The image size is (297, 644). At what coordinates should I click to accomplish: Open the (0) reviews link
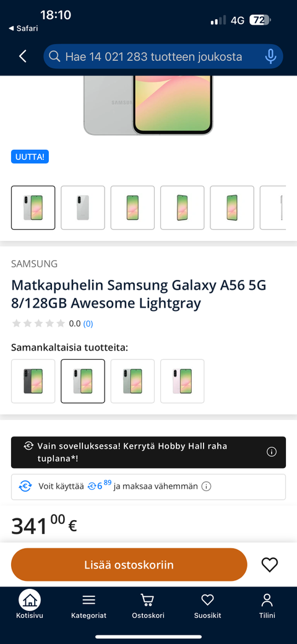click(x=88, y=324)
